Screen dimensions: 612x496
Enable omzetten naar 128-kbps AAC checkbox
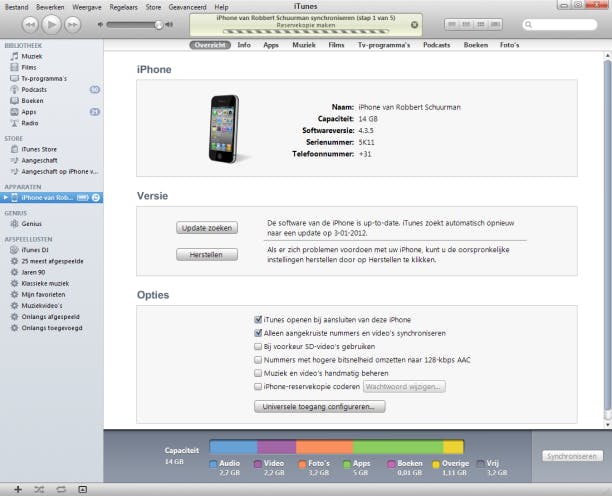coord(258,360)
